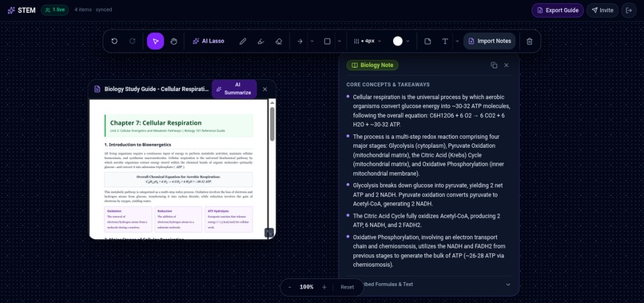Click the bullet starting 'The Citric Acid Cycle'

(429, 221)
